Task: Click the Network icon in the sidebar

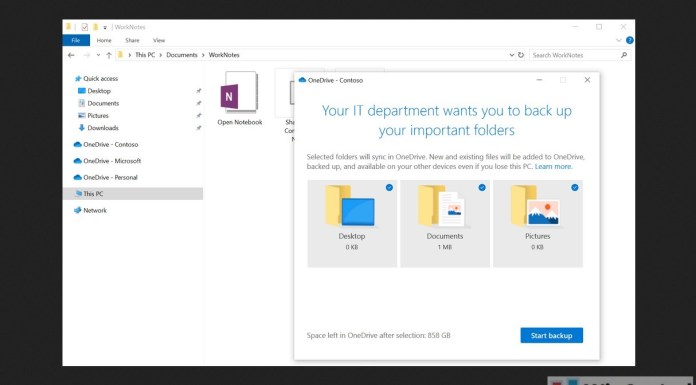Action: click(78, 210)
